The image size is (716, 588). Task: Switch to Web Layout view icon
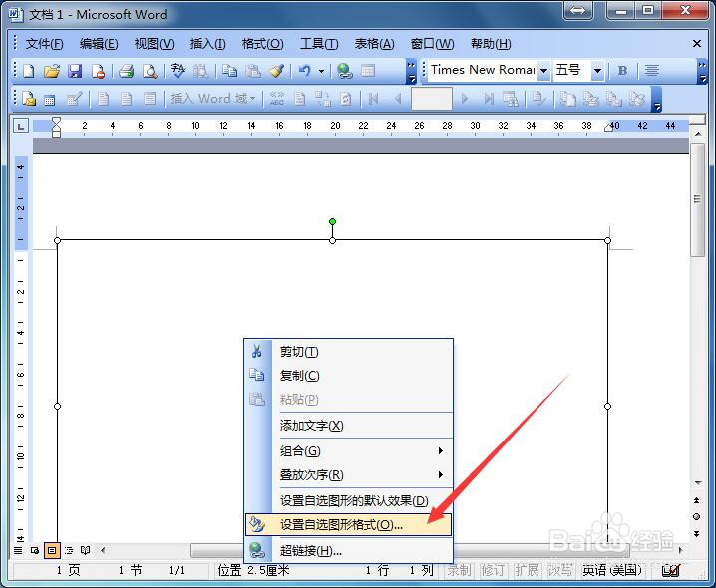coord(35,550)
